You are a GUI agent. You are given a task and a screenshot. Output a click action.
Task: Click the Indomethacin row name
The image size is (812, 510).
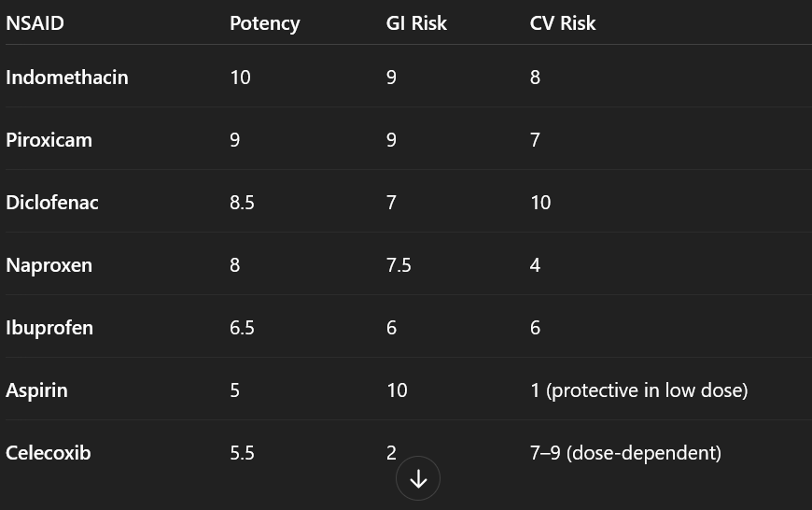pyautogui.click(x=67, y=78)
